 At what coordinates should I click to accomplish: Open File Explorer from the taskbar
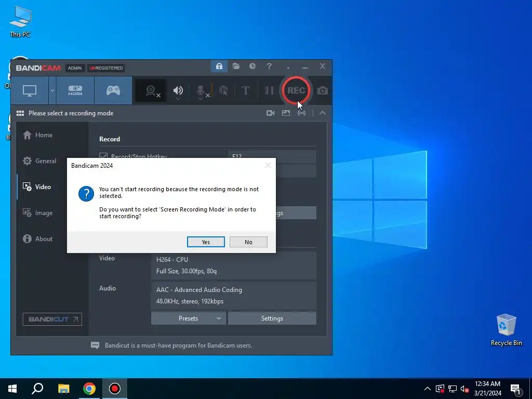click(x=63, y=389)
